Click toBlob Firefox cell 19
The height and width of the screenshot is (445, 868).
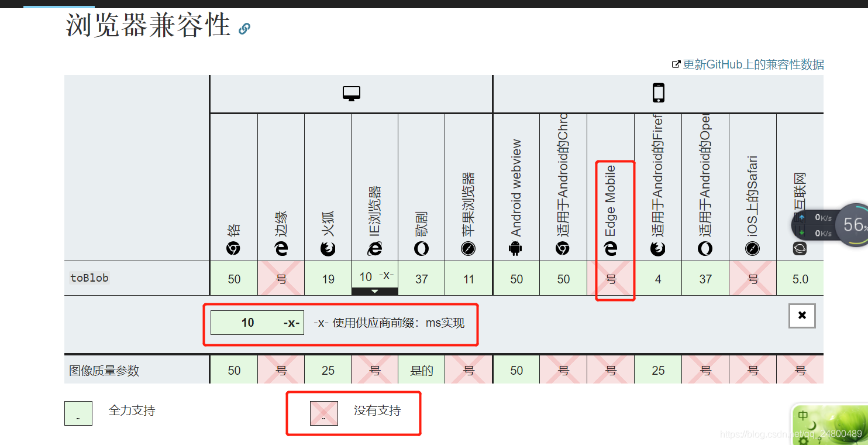[328, 279]
